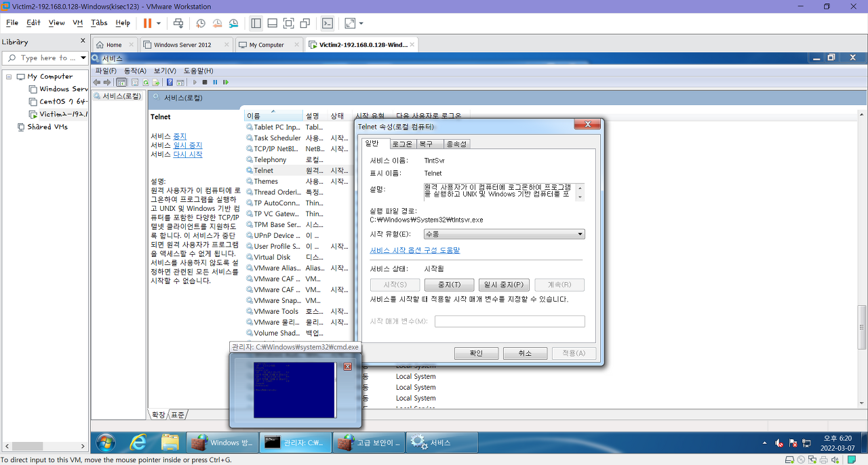Image resolution: width=868 pixels, height=465 pixels.
Task: Start service using toolbar play icon
Action: [x=195, y=82]
